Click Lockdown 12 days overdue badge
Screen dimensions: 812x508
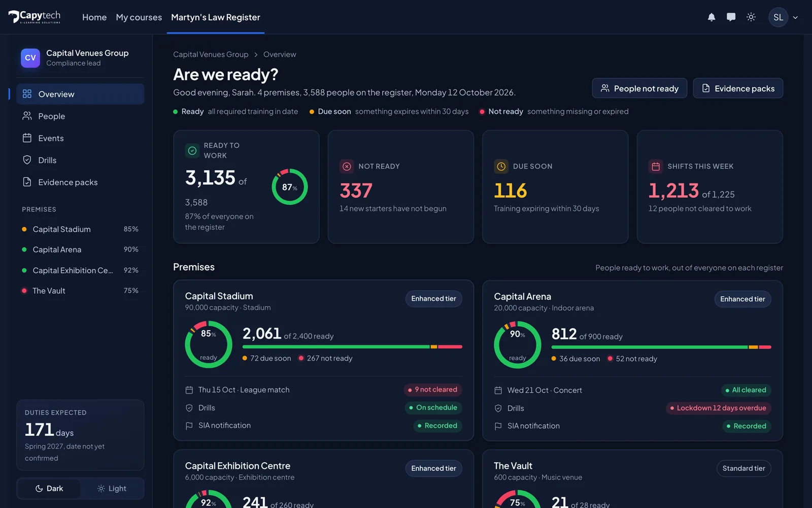pyautogui.click(x=718, y=408)
